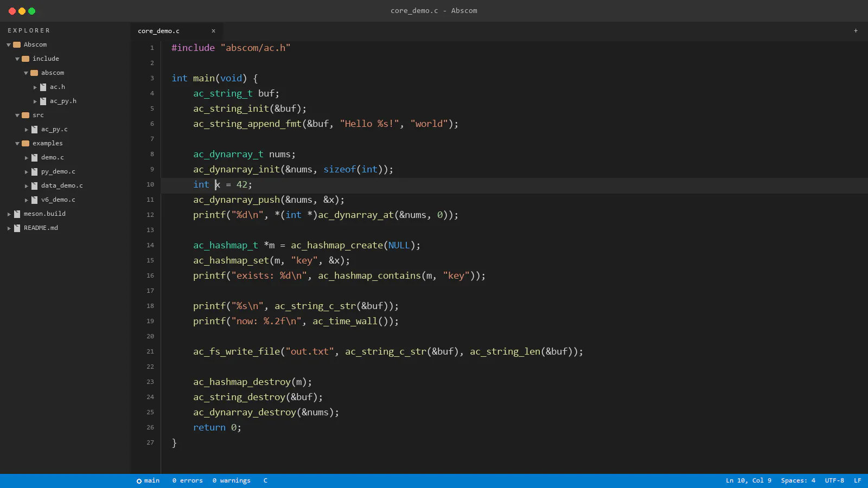The width and height of the screenshot is (868, 488).
Task: Click the abscom subfolder icon
Action: [x=34, y=73]
